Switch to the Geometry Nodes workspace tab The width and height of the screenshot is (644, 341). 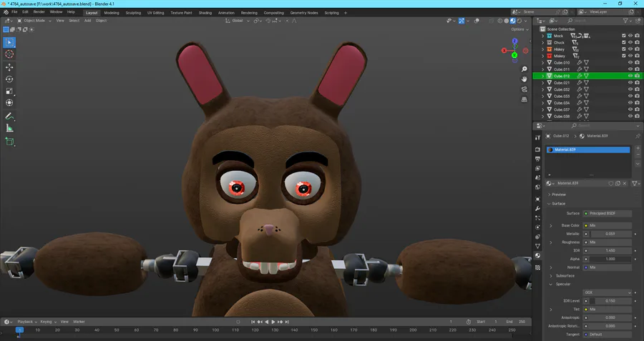pos(304,13)
